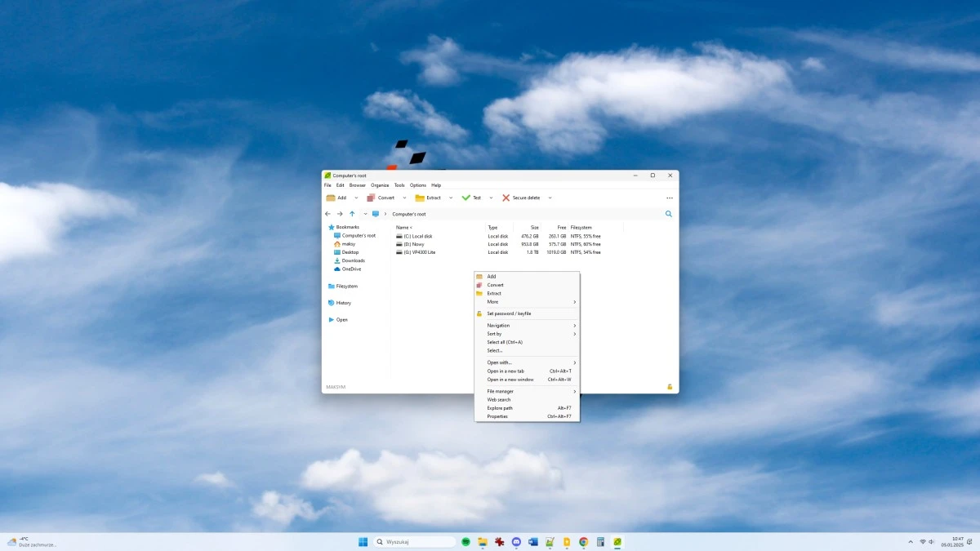This screenshot has height=551, width=980.
Task: Click the padlock icon beside Set password / keyfile
Action: [479, 313]
